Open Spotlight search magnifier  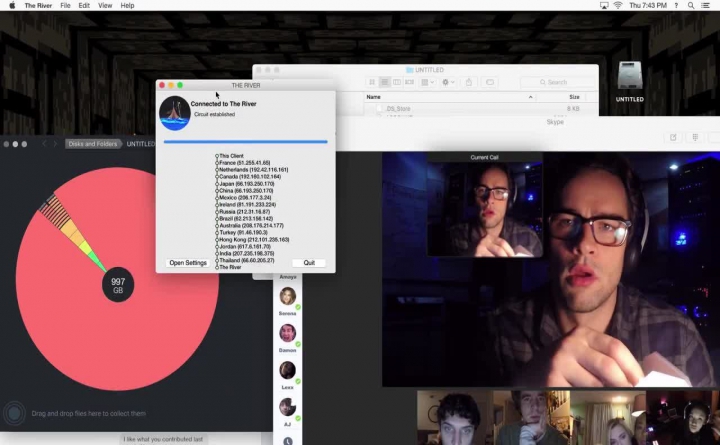[691, 6]
